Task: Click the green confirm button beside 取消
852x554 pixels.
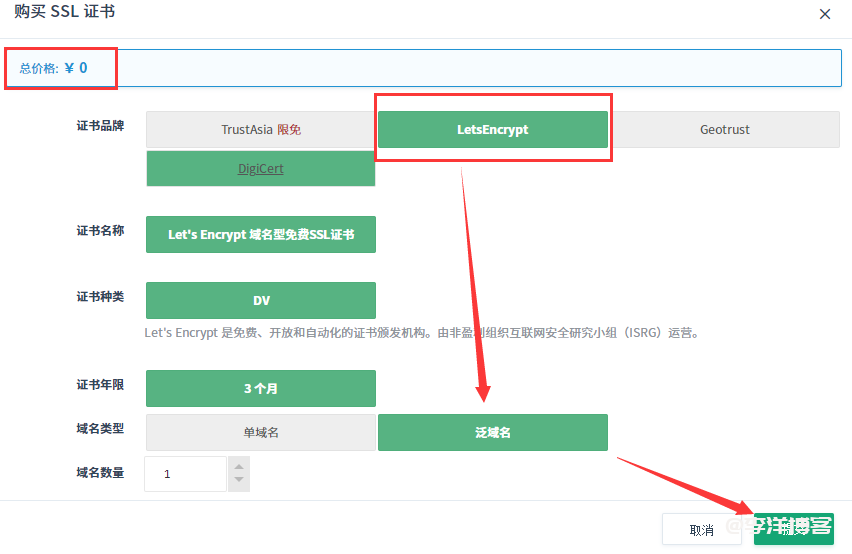Action: [x=793, y=528]
